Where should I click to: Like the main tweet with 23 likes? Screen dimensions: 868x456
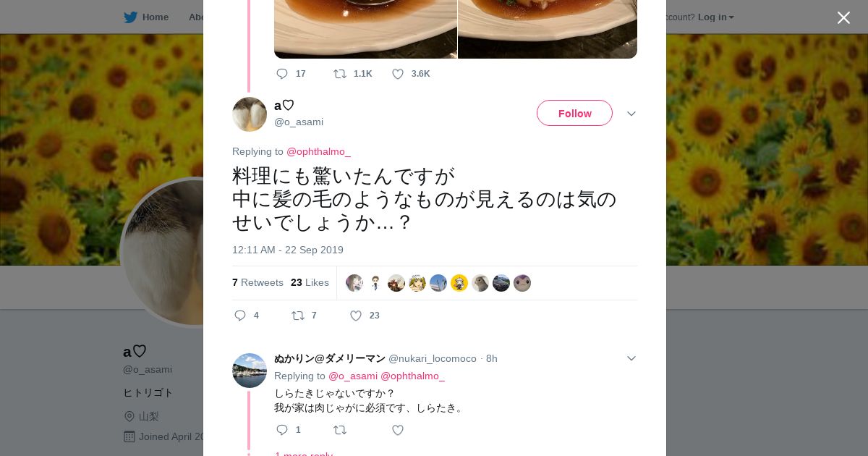[356, 316]
